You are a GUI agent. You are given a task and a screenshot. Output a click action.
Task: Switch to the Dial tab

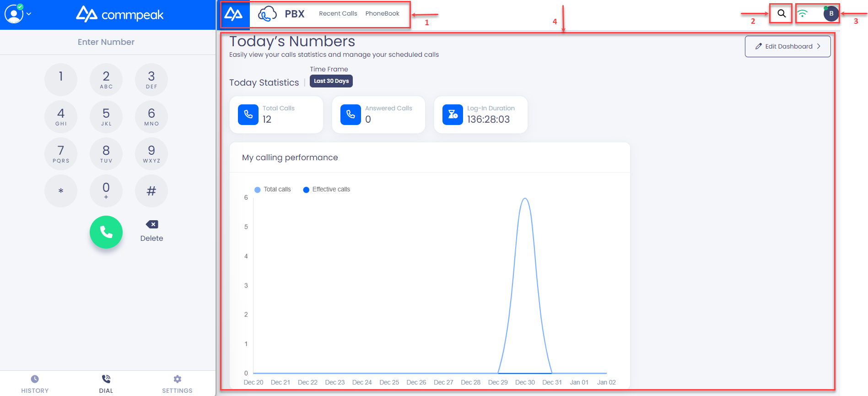pos(106,384)
